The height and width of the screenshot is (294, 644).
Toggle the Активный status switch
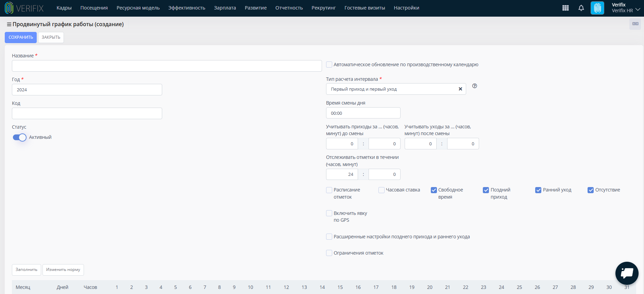19,137
